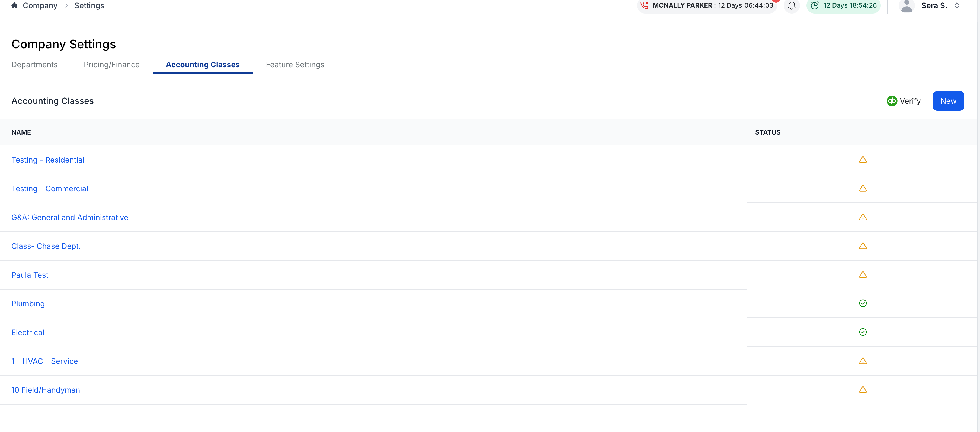980x432 pixels.
Task: Open the Class- Chase Dept. link
Action: coord(46,246)
